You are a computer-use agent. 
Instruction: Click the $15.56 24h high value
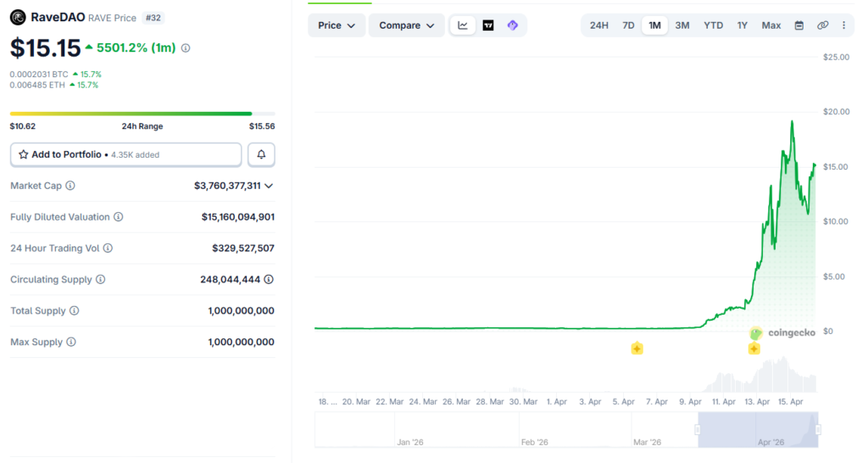click(x=262, y=126)
